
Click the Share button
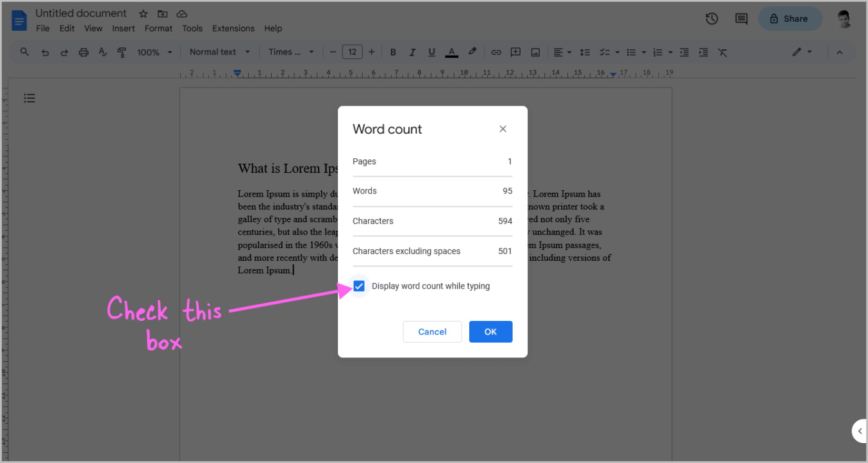coord(790,19)
